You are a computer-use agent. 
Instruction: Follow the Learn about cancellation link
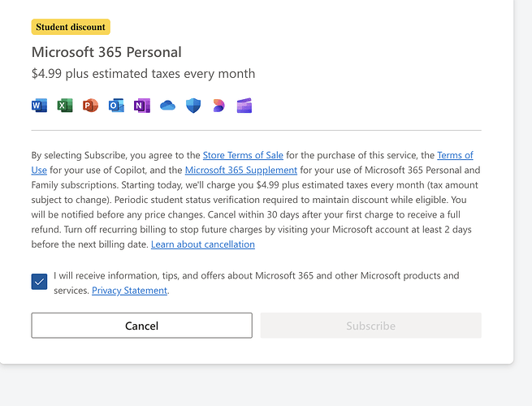point(202,244)
